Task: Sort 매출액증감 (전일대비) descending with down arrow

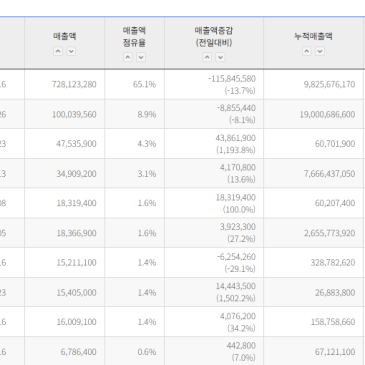Action: (220, 57)
